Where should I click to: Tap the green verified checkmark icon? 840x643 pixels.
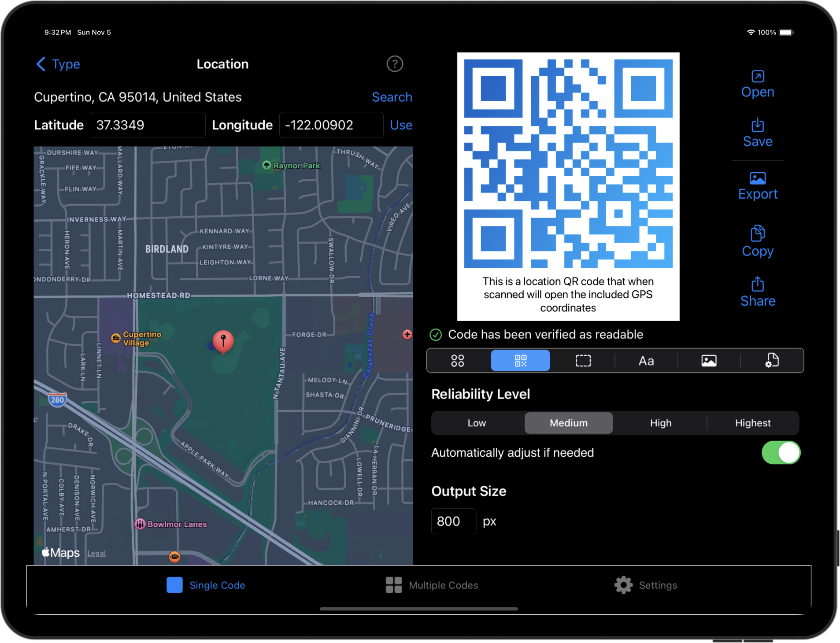point(436,335)
